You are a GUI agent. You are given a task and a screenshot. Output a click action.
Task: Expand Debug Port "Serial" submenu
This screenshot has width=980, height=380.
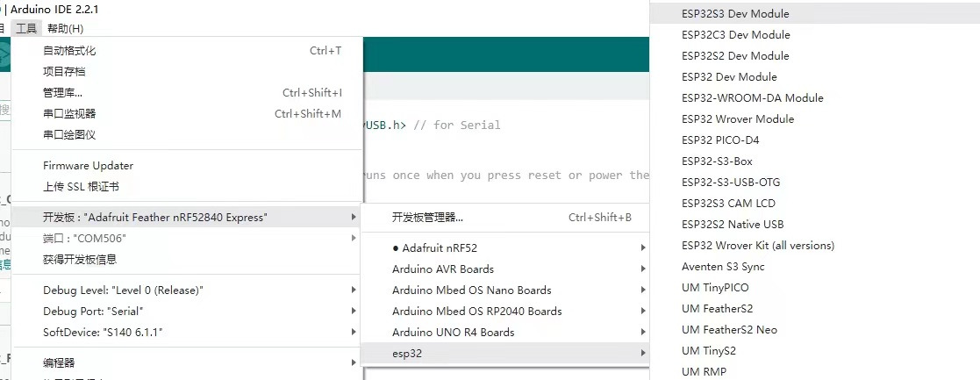click(187, 312)
